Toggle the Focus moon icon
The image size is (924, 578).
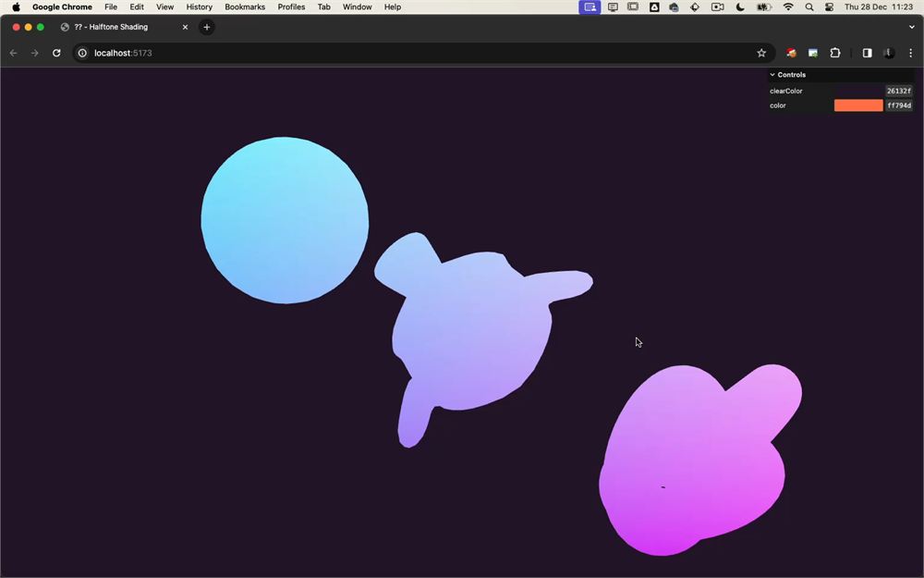coord(740,7)
